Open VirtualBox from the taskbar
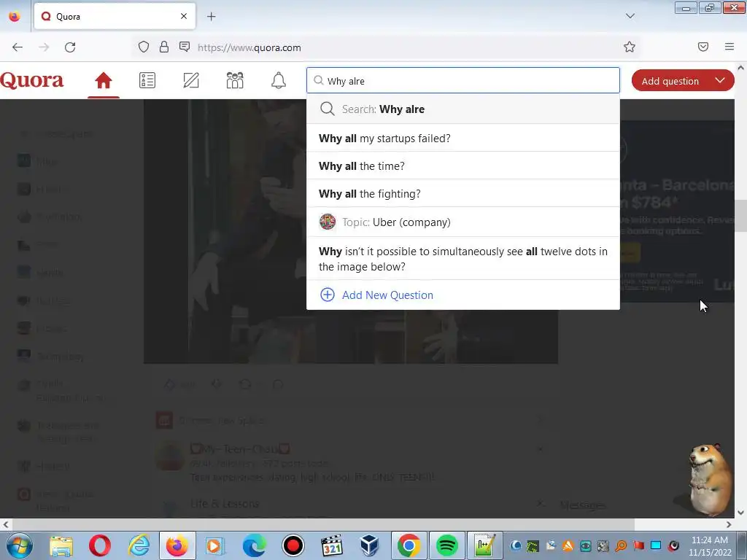The image size is (747, 560). [369, 545]
